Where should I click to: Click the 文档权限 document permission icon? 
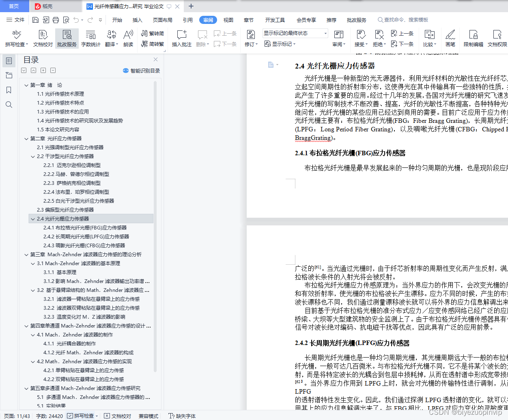pos(497,39)
